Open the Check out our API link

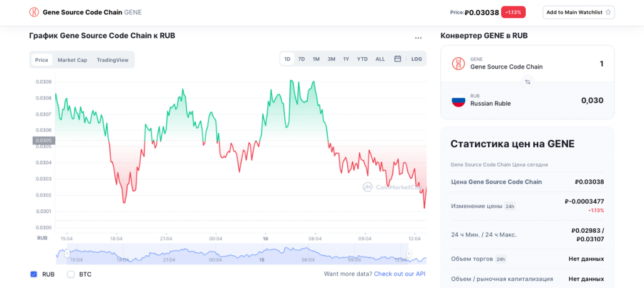399,274
